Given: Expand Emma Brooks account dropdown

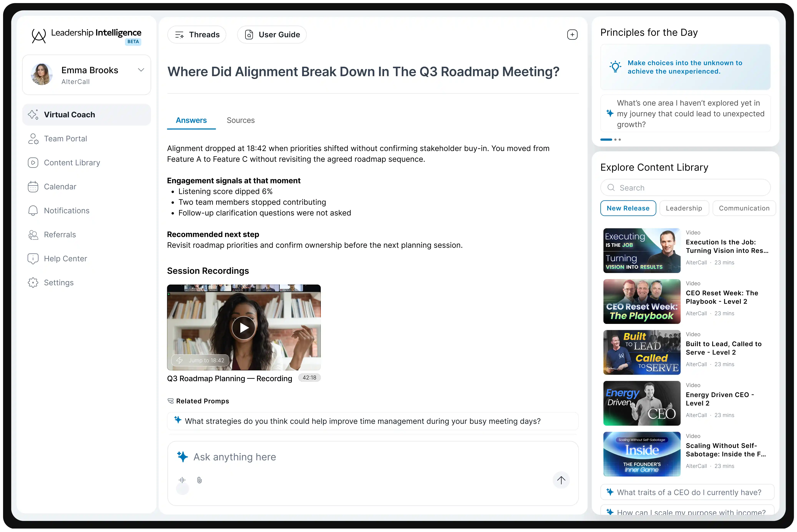Looking at the screenshot, I should coord(141,70).
